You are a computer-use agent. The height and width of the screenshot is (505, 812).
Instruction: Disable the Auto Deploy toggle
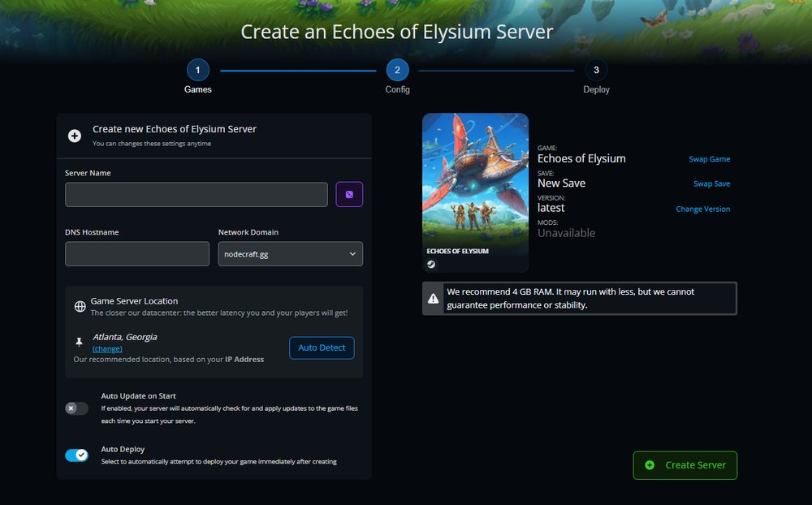(x=76, y=455)
